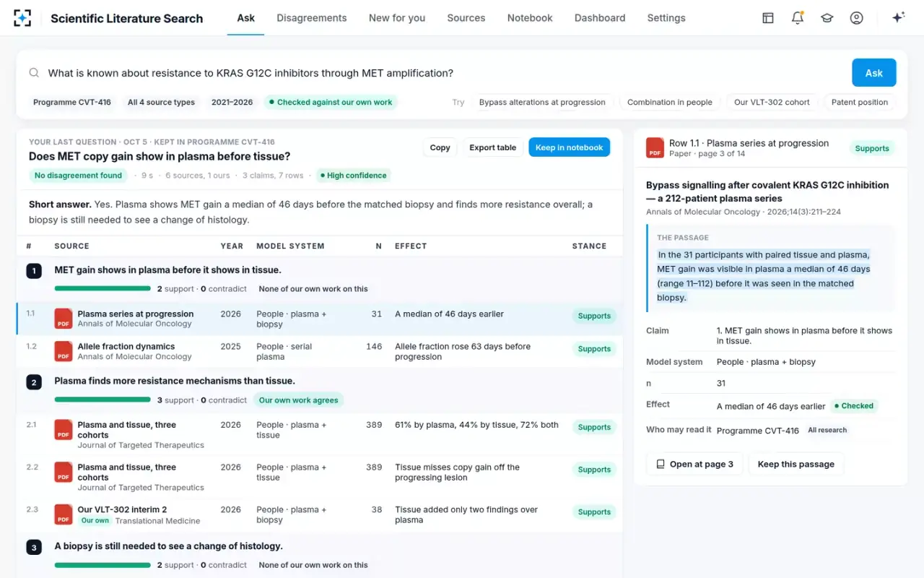Open PDF icon for the 61% by plasma row
924x578 pixels.
pos(64,430)
